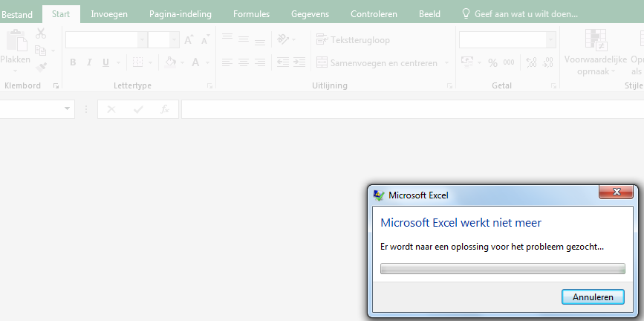
Task: Click the insert function fx icon
Action: 165,109
